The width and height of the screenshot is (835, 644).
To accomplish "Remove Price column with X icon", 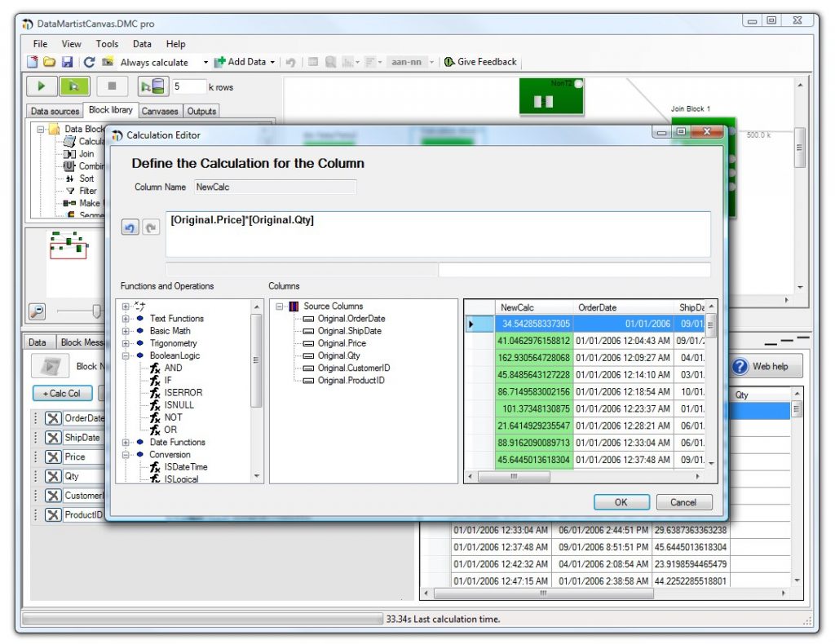I will pyautogui.click(x=53, y=457).
